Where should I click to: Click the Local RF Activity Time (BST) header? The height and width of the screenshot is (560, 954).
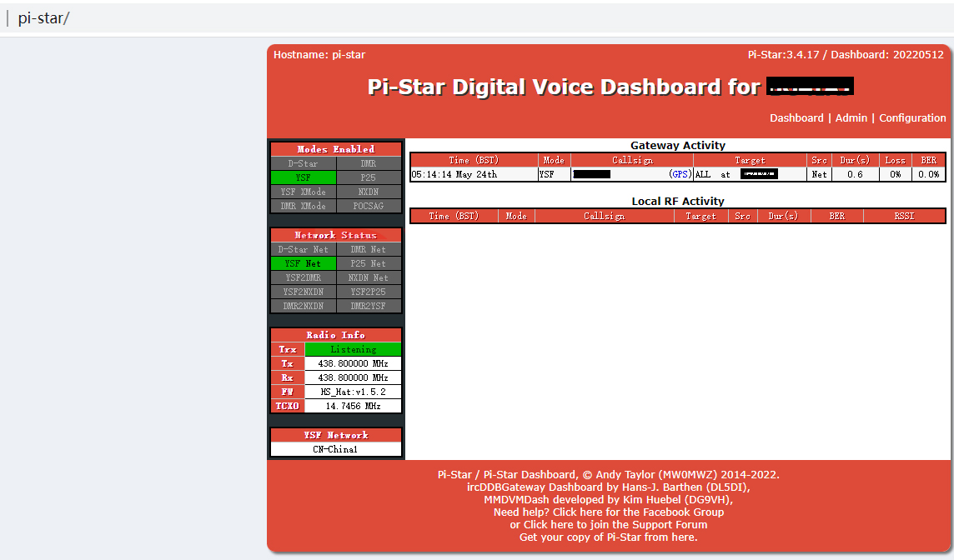(x=454, y=216)
